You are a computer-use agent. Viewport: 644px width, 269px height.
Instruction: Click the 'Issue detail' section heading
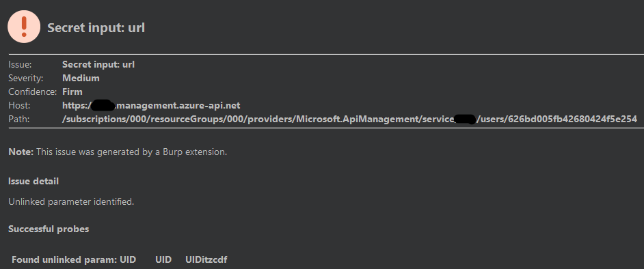[x=33, y=181]
